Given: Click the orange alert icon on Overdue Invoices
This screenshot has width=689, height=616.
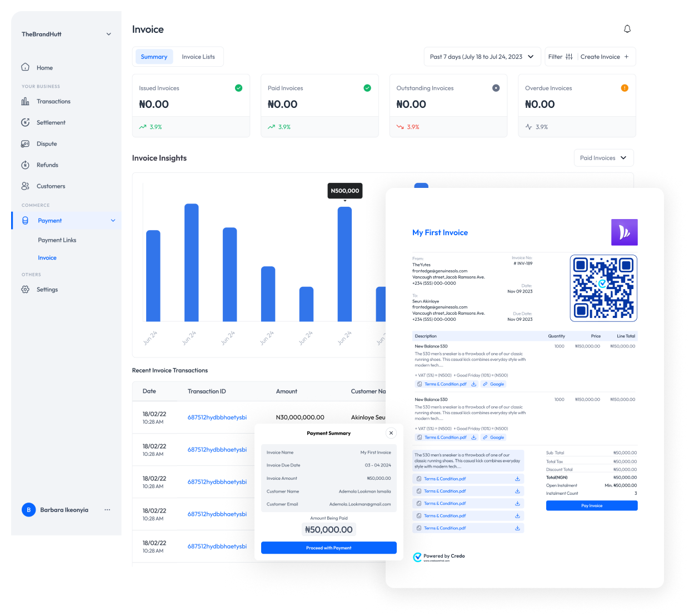Looking at the screenshot, I should point(625,88).
